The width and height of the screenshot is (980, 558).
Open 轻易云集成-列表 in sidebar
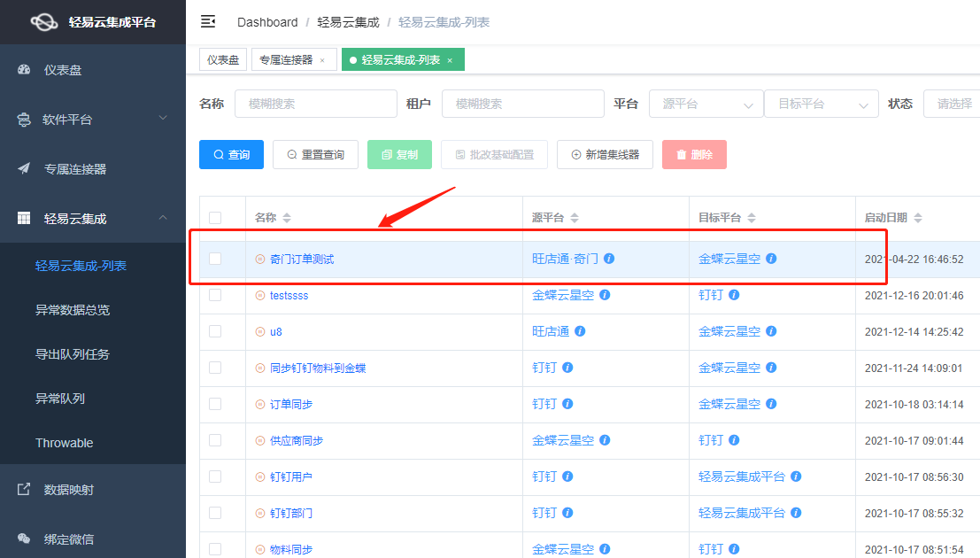coord(92,266)
